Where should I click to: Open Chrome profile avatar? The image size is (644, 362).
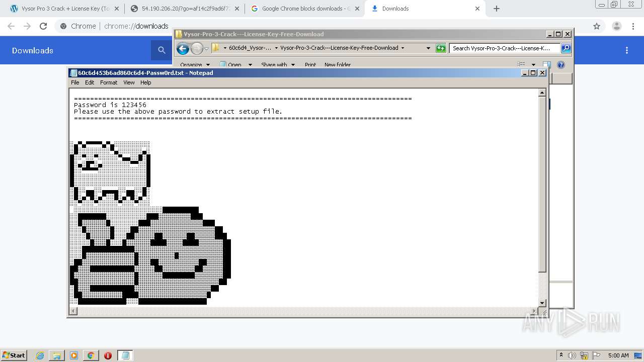pyautogui.click(x=616, y=26)
